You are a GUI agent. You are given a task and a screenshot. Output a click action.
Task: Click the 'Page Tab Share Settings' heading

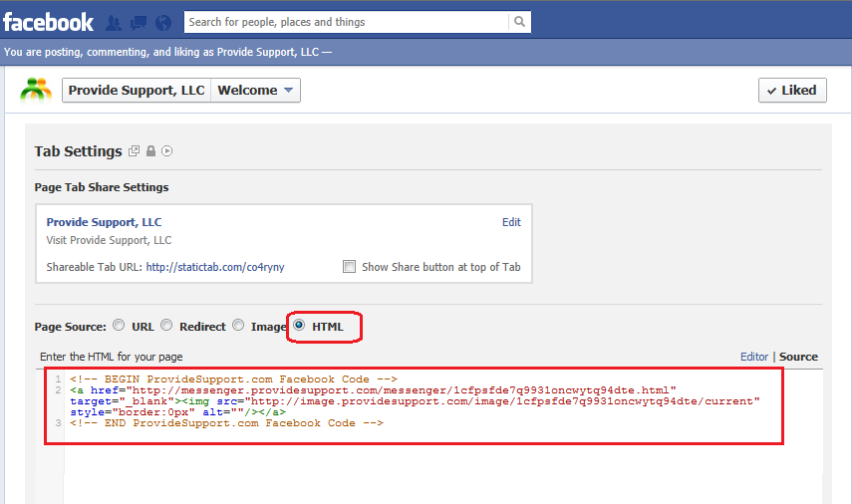(x=102, y=187)
